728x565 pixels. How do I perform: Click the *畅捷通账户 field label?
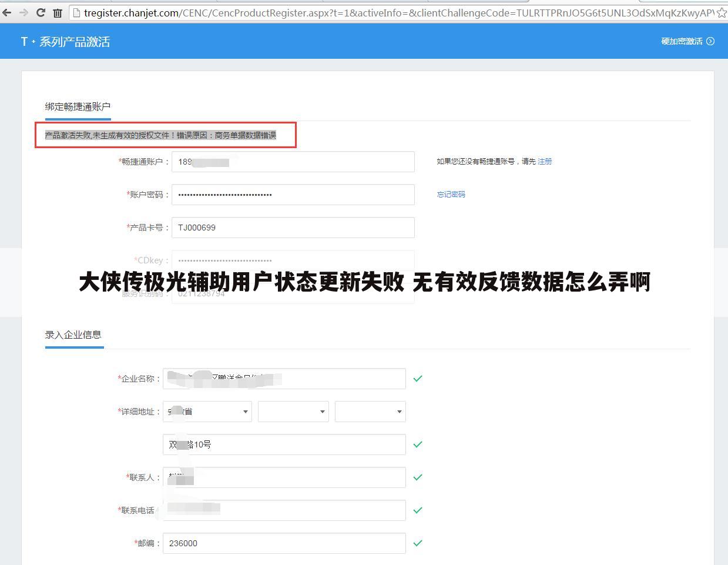click(x=143, y=162)
